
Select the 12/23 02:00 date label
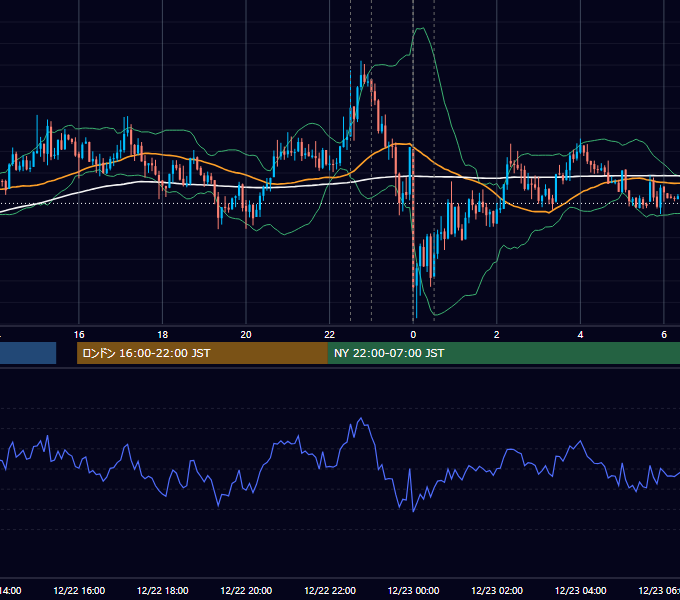497,590
